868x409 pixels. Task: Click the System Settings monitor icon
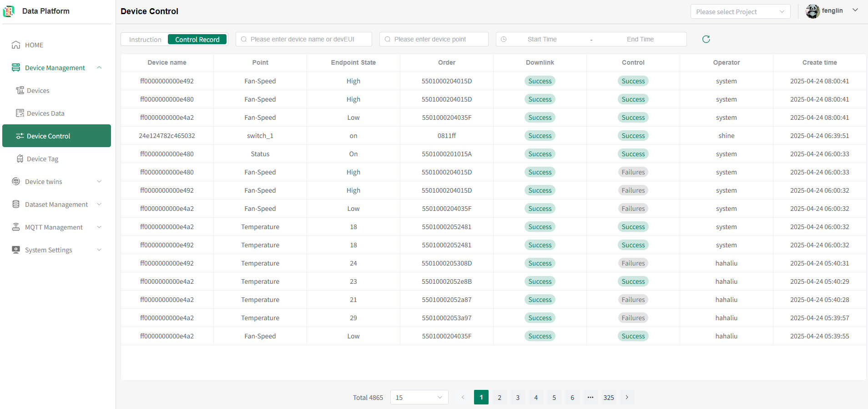coord(16,250)
